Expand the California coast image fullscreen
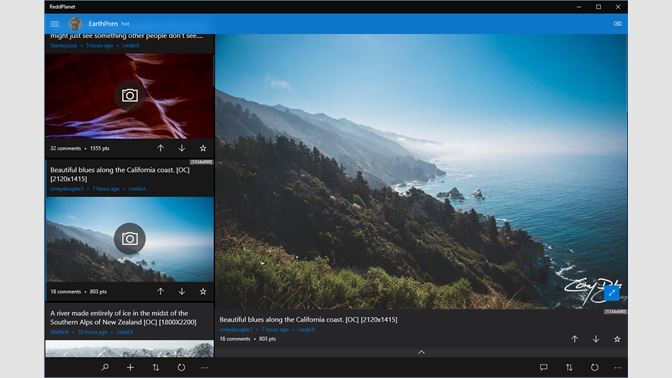The image size is (672, 378). (612, 293)
